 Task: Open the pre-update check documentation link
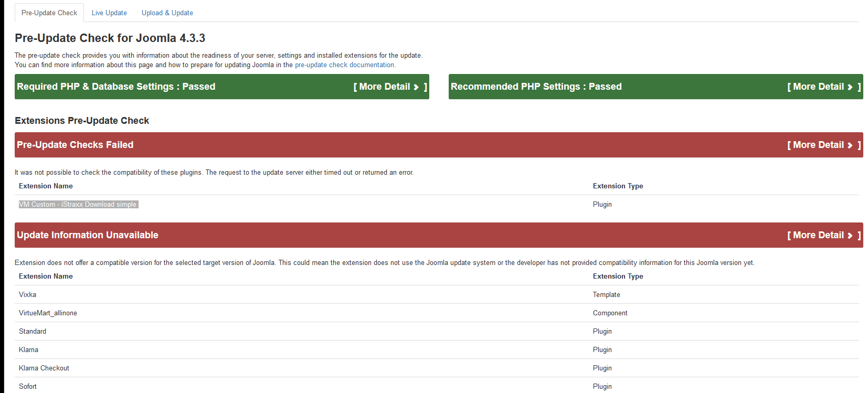[344, 65]
